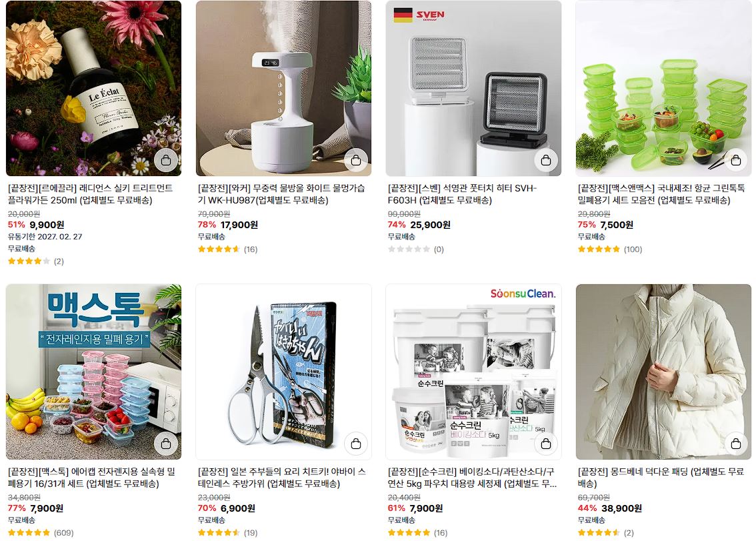This screenshot has height=541, width=756.
Task: View SVEN heater product image
Action: click(x=473, y=88)
